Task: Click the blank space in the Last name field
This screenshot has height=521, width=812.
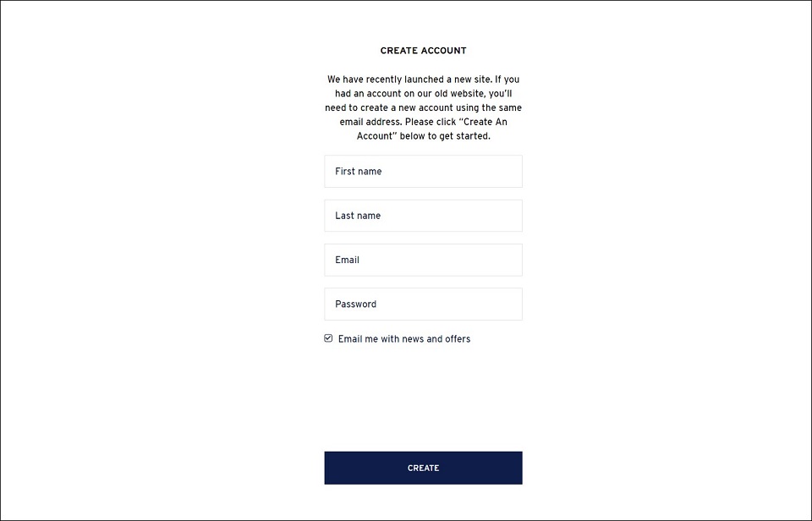Action: pyautogui.click(x=451, y=216)
